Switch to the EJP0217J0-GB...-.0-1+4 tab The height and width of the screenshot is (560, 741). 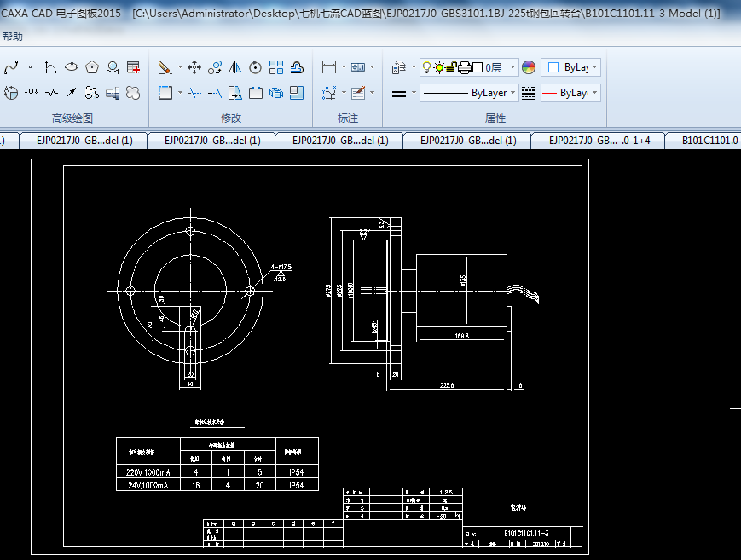pyautogui.click(x=599, y=141)
